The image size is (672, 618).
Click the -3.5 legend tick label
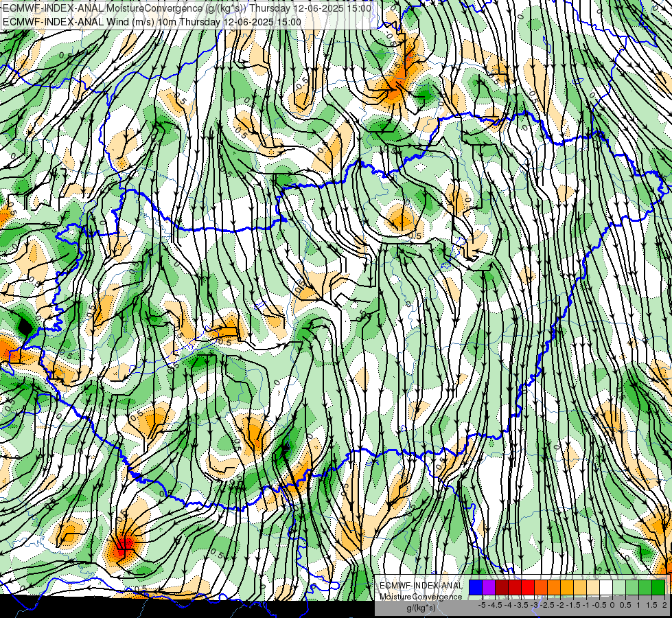tap(521, 605)
